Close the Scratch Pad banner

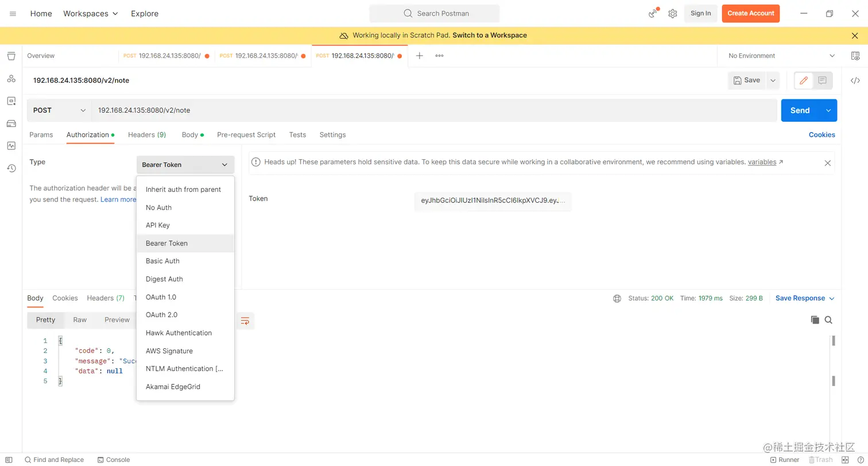click(x=855, y=35)
